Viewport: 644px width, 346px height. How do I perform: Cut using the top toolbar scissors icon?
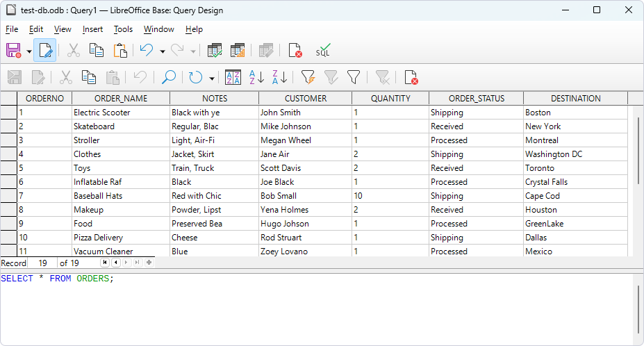coord(73,51)
